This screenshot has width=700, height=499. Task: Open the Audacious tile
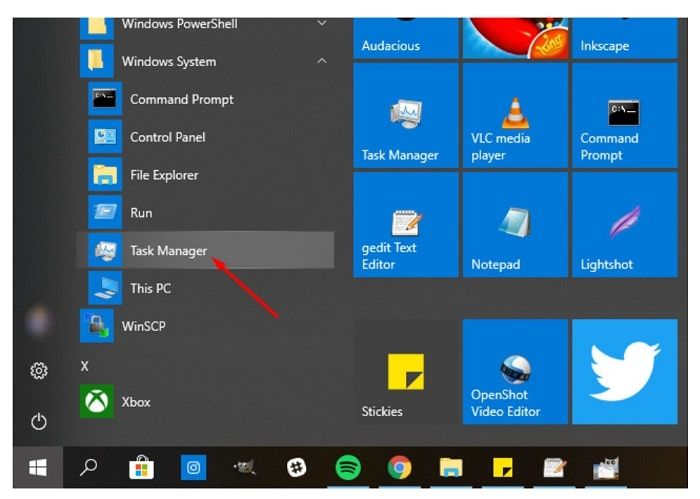(x=406, y=38)
